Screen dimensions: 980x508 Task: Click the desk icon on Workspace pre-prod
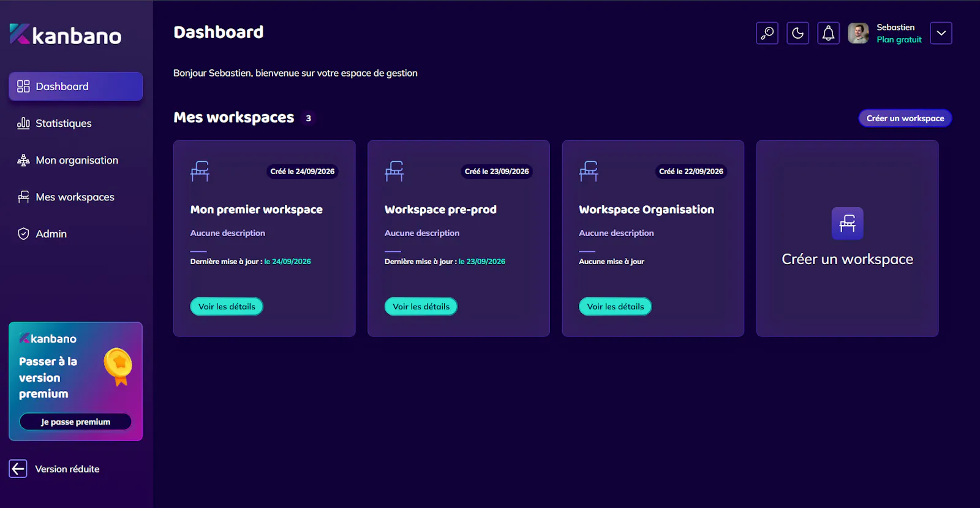[x=394, y=171]
